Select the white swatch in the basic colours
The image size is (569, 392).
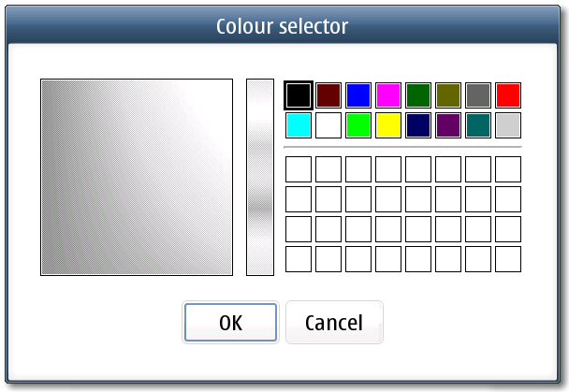[328, 125]
